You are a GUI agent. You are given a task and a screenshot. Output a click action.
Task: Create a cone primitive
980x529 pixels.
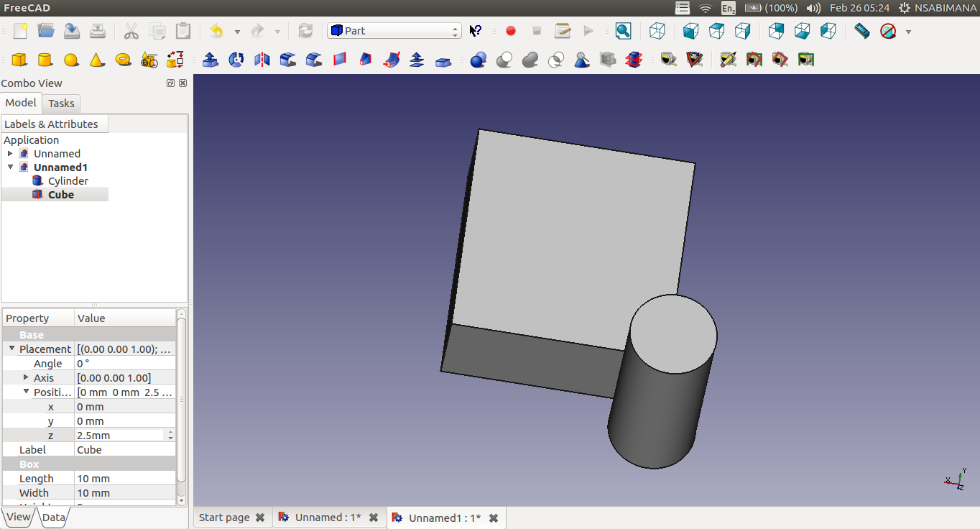97,60
